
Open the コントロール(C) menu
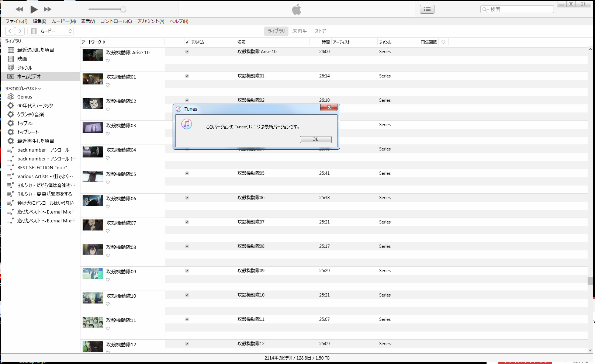point(116,21)
